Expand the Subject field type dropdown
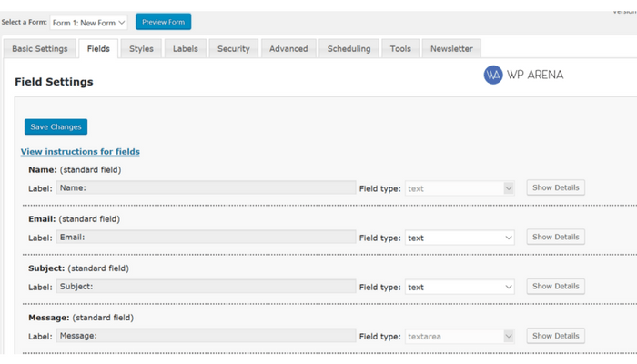This screenshot has width=637, height=364. (x=460, y=287)
